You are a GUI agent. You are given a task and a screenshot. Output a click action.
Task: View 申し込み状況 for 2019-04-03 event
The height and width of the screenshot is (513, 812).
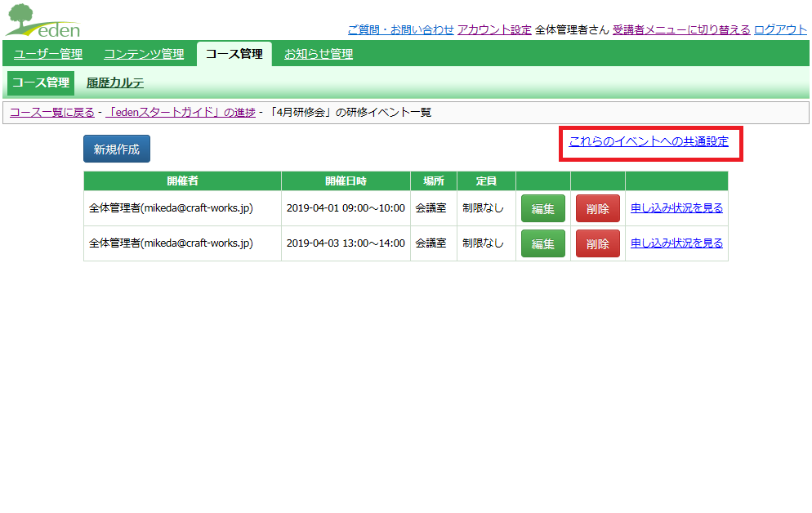676,243
